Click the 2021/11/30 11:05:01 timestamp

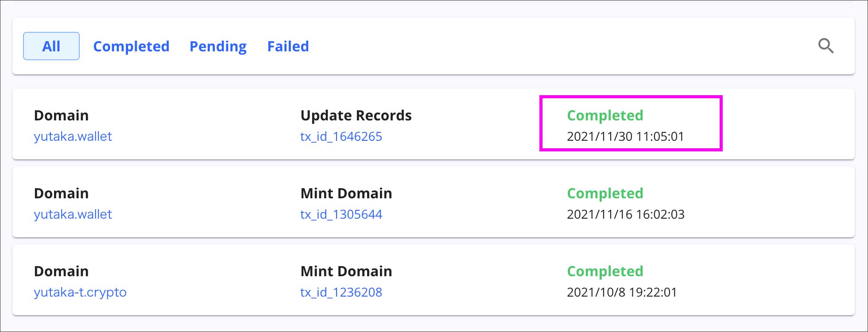pos(625,136)
